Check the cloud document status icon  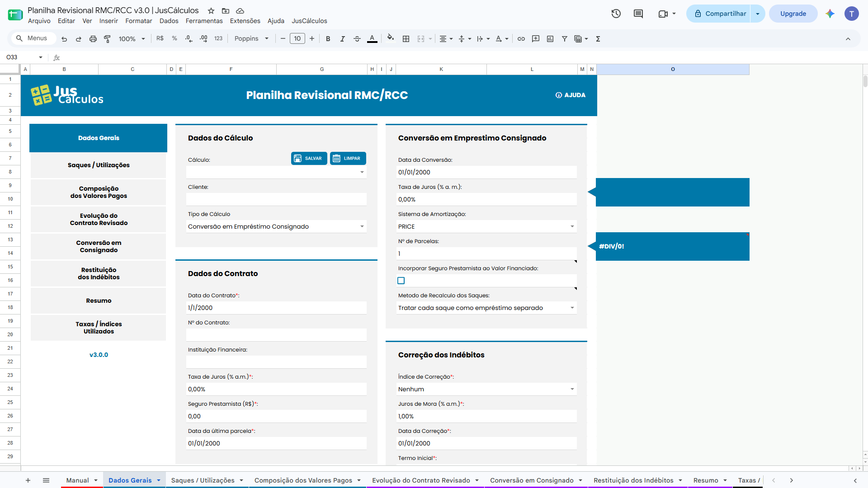coord(240,10)
